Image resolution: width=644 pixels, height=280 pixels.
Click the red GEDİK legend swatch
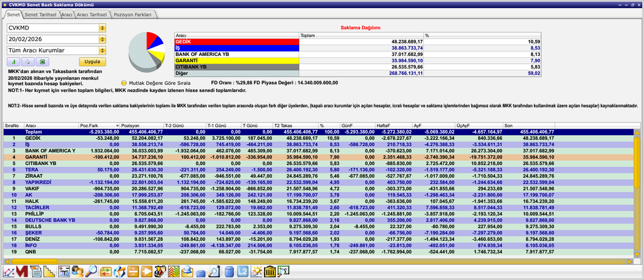tap(237, 41)
